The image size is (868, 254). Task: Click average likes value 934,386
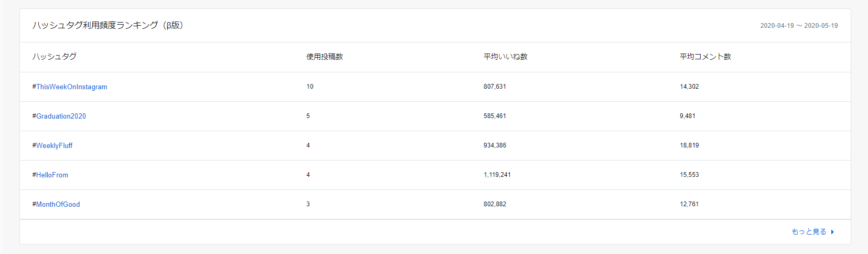(495, 145)
